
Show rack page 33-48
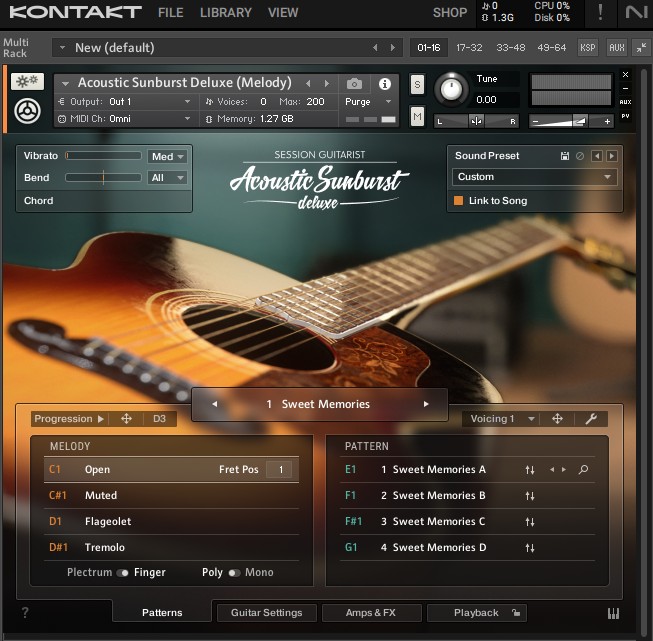click(511, 47)
